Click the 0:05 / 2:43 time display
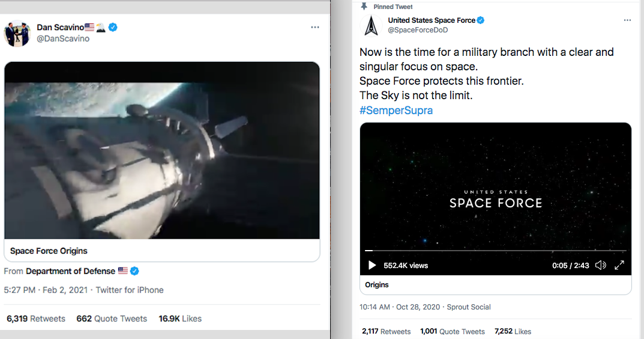 coord(571,266)
